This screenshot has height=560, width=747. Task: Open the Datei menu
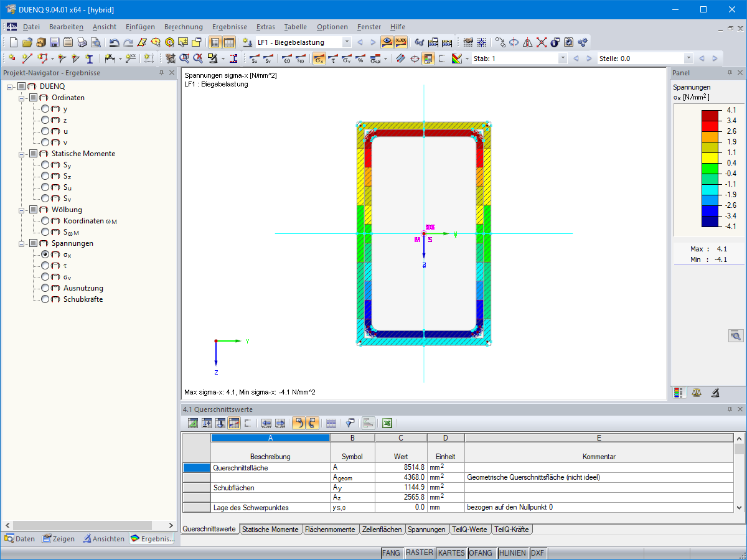click(31, 27)
